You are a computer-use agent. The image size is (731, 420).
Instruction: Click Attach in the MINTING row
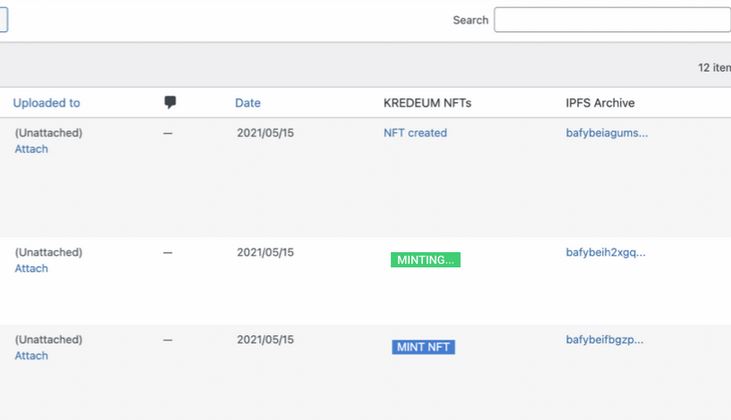31,269
